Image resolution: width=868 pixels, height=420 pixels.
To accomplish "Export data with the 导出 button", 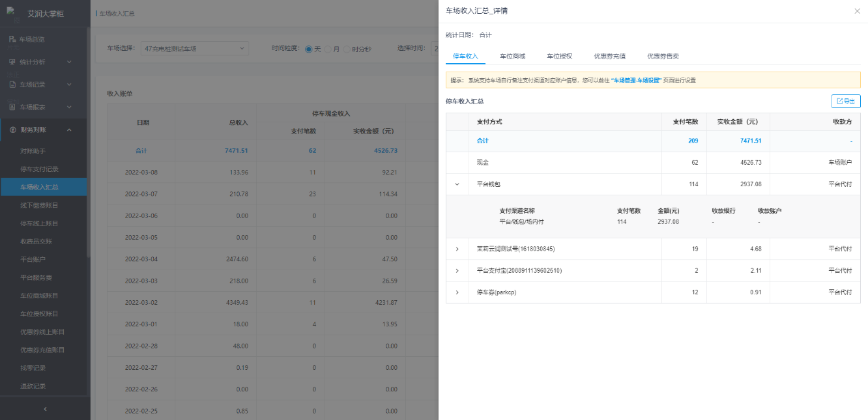I will pos(846,101).
